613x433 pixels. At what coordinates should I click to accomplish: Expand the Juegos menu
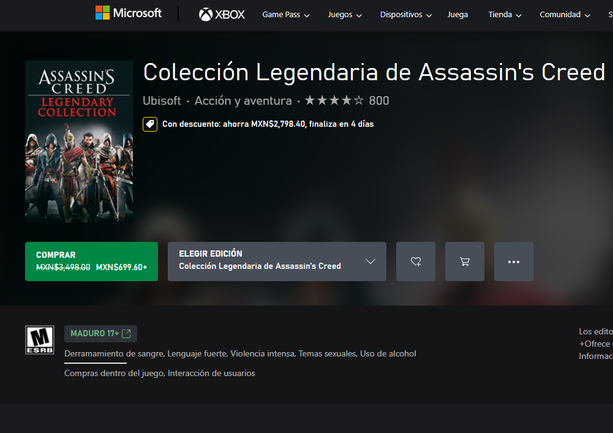tap(344, 14)
